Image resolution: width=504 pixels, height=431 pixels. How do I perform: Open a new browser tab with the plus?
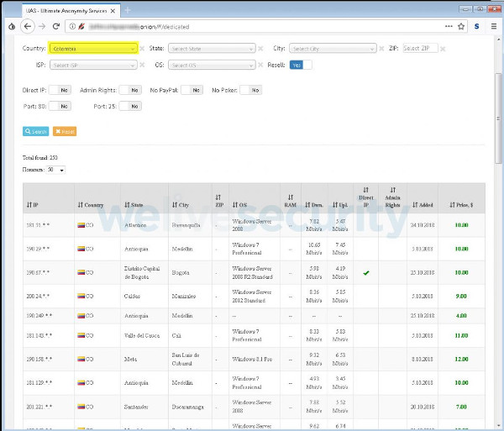pyautogui.click(x=128, y=9)
